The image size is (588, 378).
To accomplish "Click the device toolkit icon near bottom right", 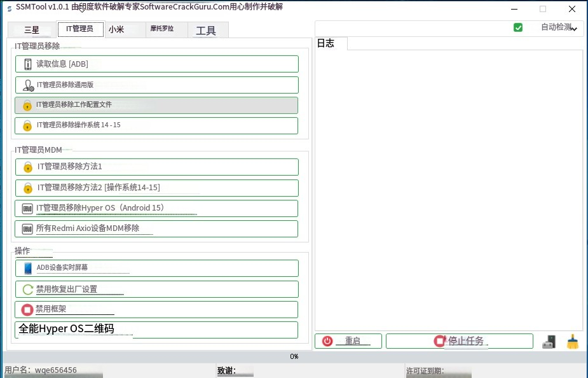I will pos(548,341).
